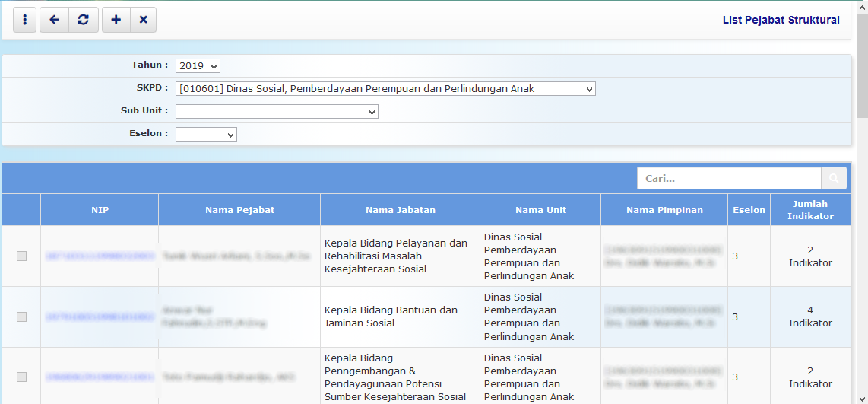Open the NIP link in second row
Viewport: 868px width, 404px height.
pos(100,317)
